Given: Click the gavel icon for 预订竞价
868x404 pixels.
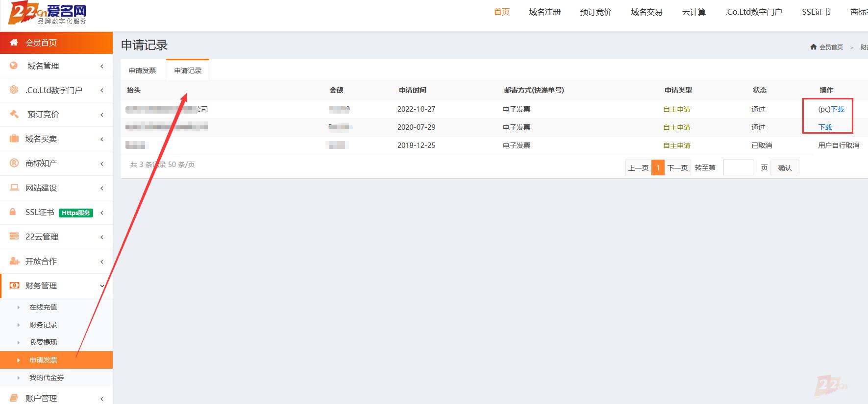Looking at the screenshot, I should pos(14,114).
